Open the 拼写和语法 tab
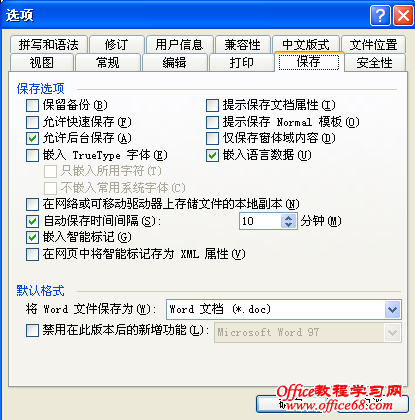 pyautogui.click(x=49, y=45)
